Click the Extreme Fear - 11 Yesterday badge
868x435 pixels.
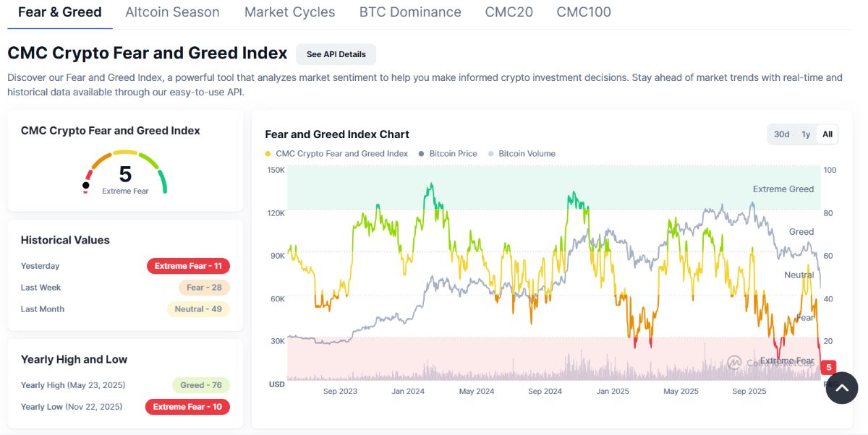188,265
